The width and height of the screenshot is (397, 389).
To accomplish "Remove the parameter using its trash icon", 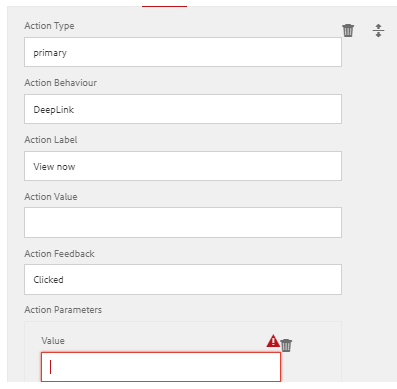I will coord(286,345).
